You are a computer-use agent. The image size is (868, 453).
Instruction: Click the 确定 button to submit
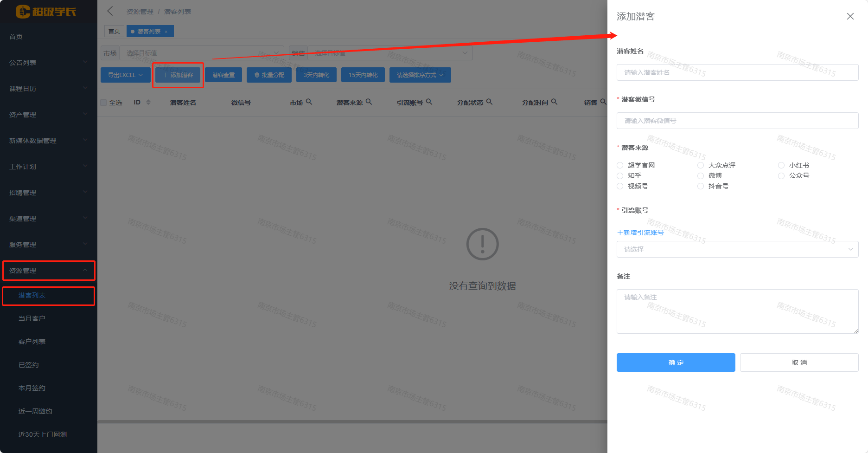(676, 362)
